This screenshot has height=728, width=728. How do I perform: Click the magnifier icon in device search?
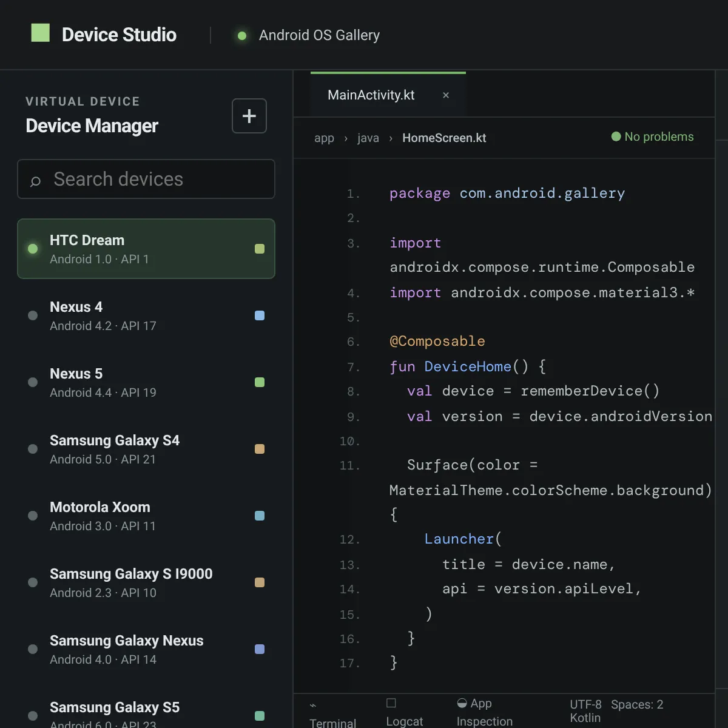coord(36,180)
